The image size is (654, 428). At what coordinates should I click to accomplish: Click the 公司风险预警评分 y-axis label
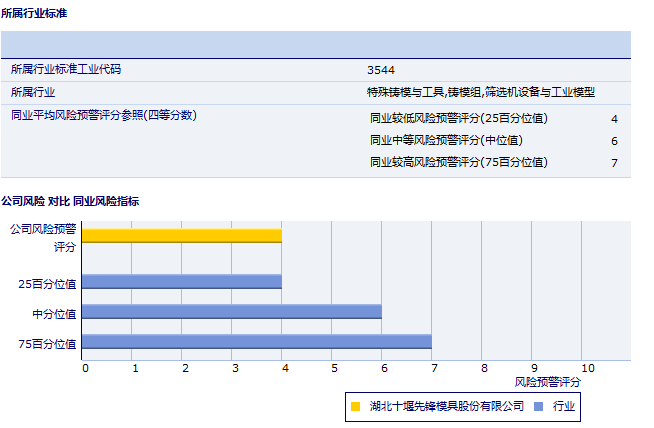[x=43, y=237]
